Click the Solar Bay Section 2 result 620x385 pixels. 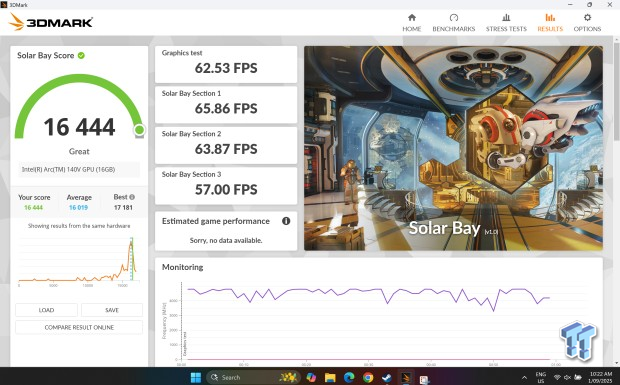[x=226, y=145]
